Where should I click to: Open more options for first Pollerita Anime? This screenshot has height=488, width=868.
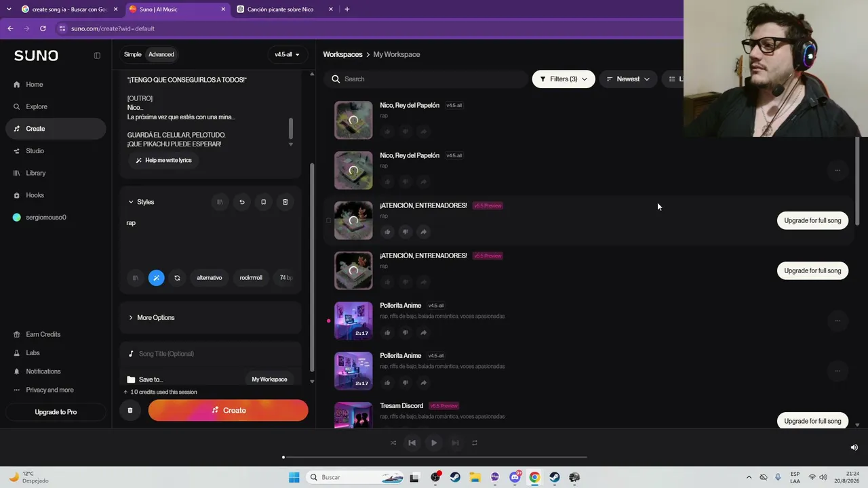point(837,321)
